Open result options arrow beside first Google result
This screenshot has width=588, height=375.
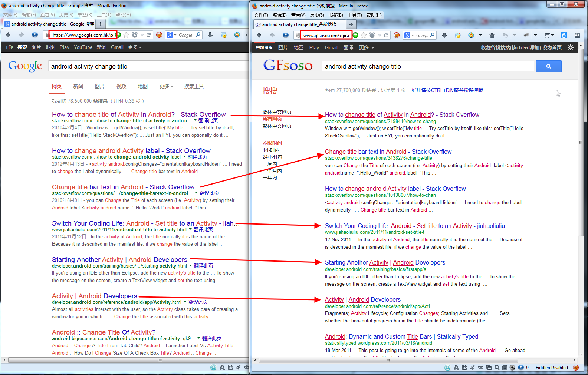pyautogui.click(x=195, y=120)
